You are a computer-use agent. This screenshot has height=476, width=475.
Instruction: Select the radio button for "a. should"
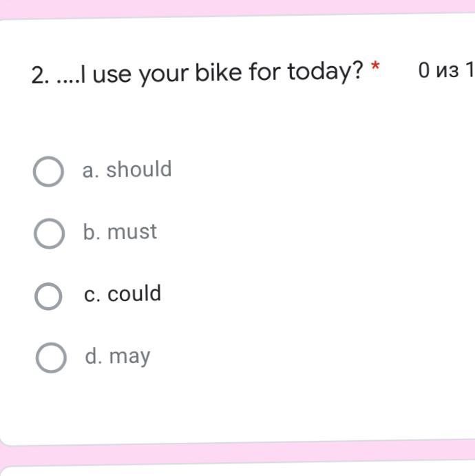point(49,172)
